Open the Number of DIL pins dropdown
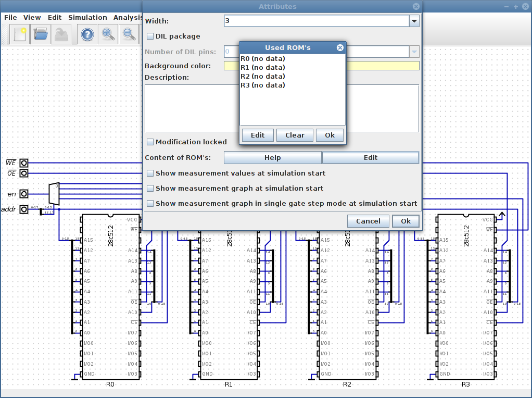 click(414, 52)
